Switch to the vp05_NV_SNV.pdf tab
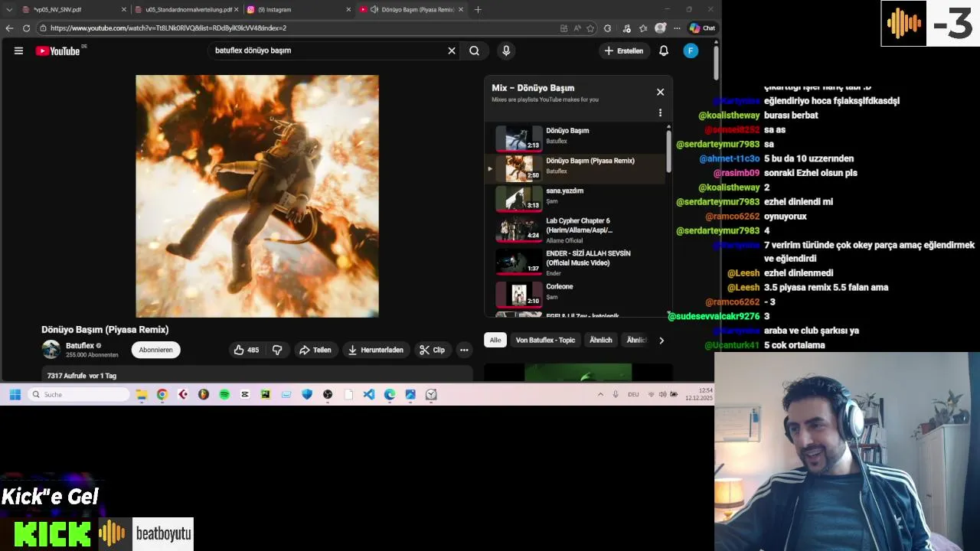 coord(73,9)
